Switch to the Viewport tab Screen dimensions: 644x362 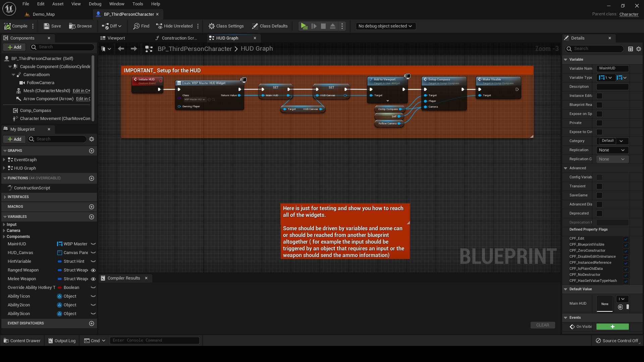(116, 38)
